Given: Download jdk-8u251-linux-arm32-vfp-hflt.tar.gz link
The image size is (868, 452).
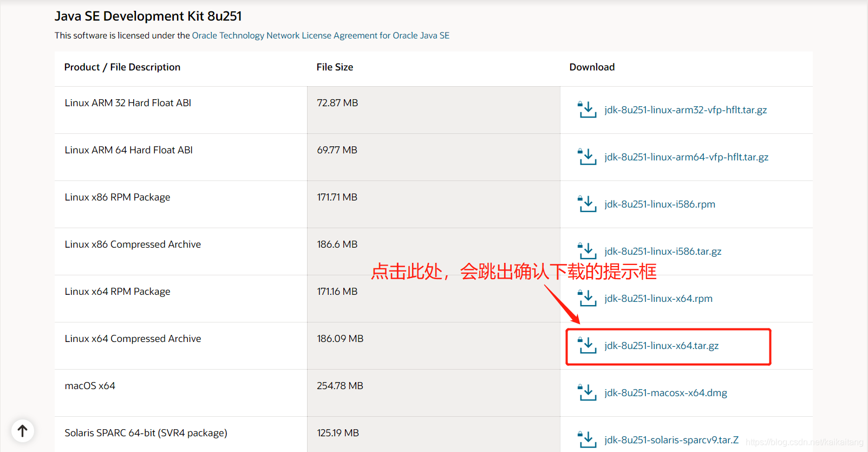Looking at the screenshot, I should [x=686, y=109].
